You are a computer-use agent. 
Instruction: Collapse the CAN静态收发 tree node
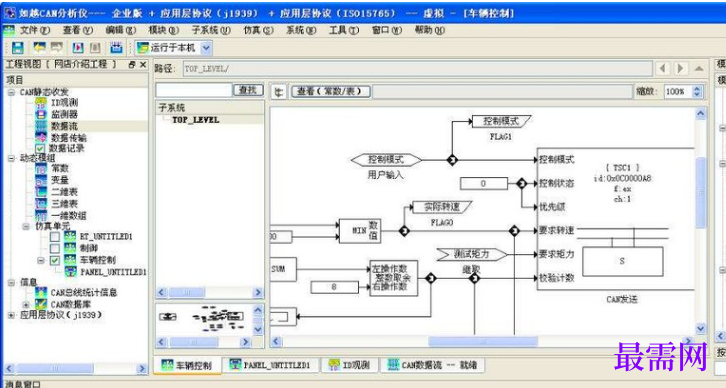click(11, 92)
